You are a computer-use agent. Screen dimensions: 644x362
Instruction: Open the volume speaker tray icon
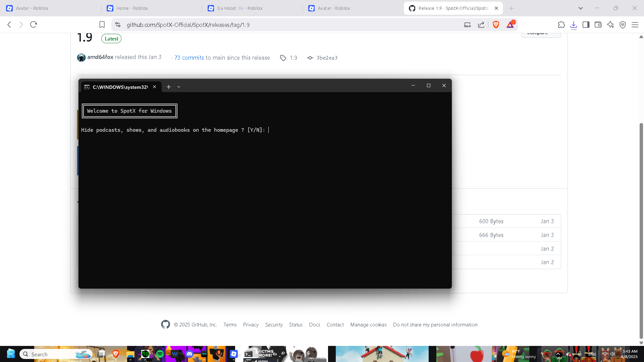coord(613,354)
